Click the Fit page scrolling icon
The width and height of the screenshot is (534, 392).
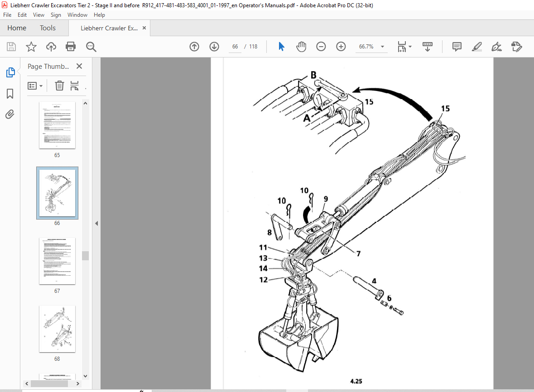coord(402,47)
